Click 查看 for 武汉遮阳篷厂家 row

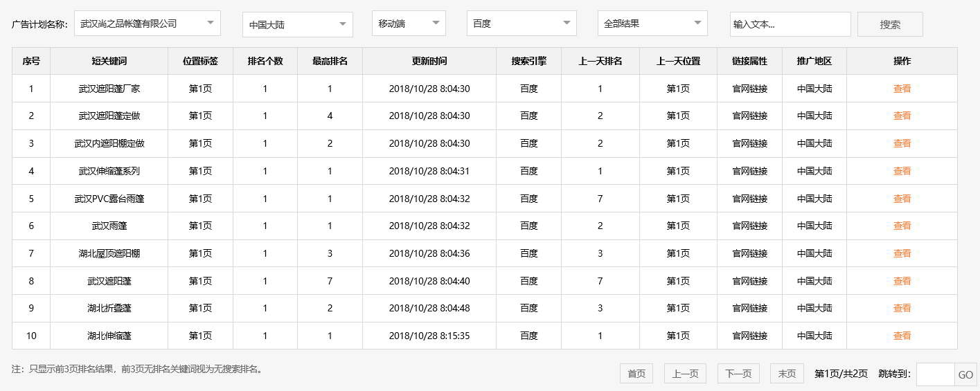coord(902,89)
